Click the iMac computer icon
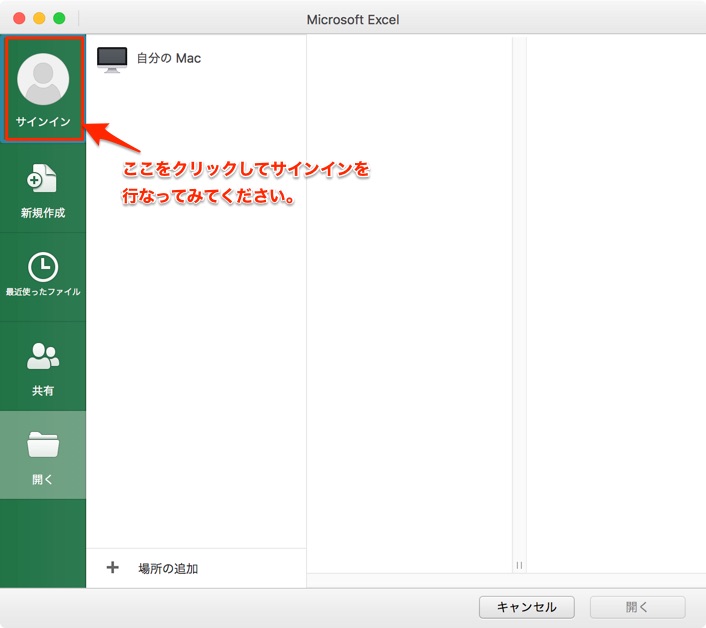 pyautogui.click(x=112, y=59)
